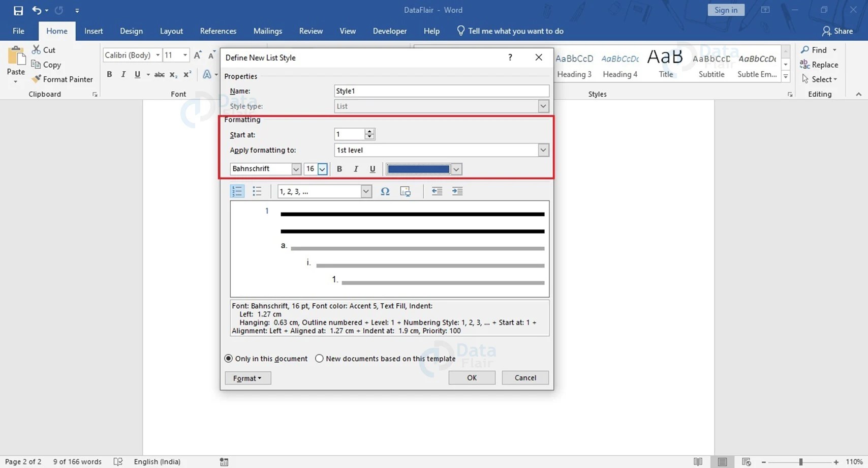Toggle bold formatting in the dialog

[x=339, y=168]
